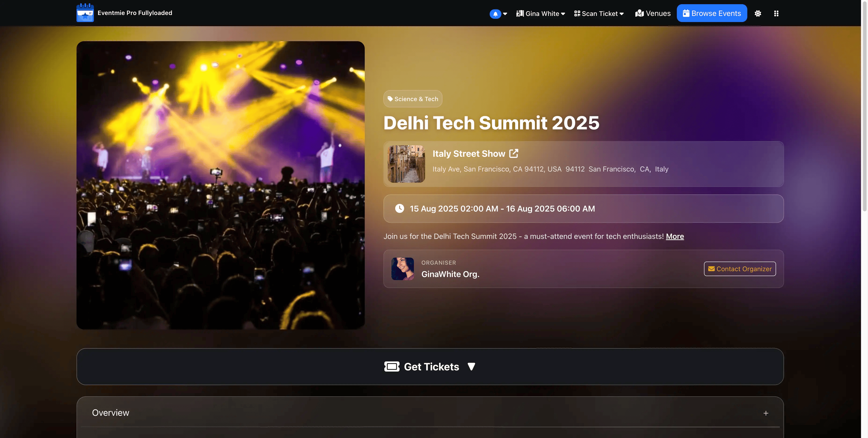
Task: Click the GinaWhite Org. organiser avatar
Action: (x=402, y=269)
